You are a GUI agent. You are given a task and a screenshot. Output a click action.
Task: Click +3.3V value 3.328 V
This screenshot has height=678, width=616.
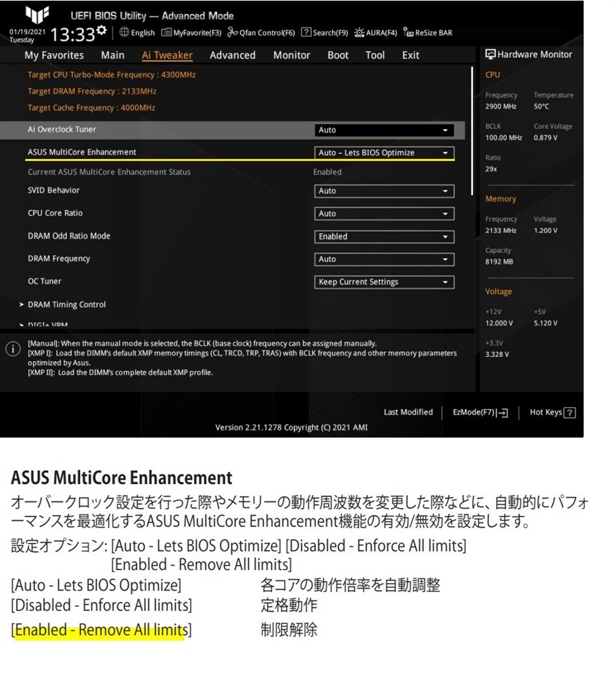click(x=497, y=354)
